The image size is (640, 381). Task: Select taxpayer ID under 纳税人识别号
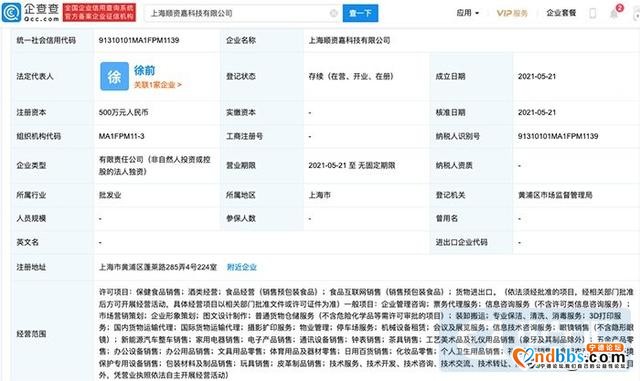558,136
